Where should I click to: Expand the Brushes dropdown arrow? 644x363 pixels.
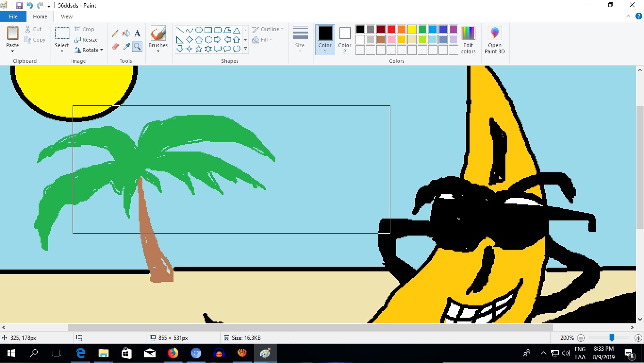click(158, 51)
